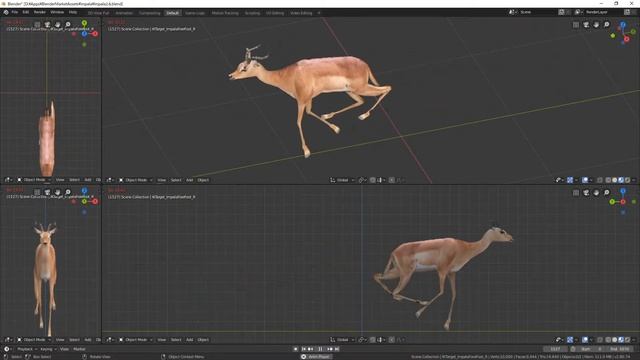Click the pan hand icon in side-view viewport
This screenshot has height=360, width=640.
click(596, 193)
